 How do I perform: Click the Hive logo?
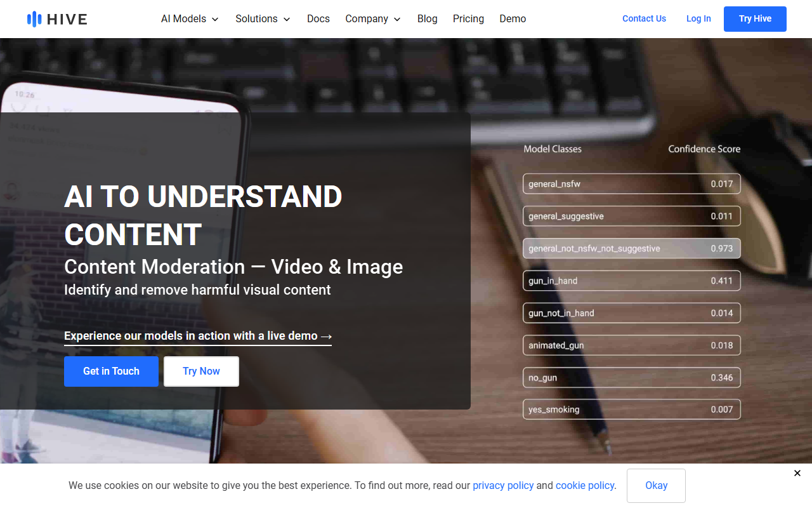pos(57,19)
